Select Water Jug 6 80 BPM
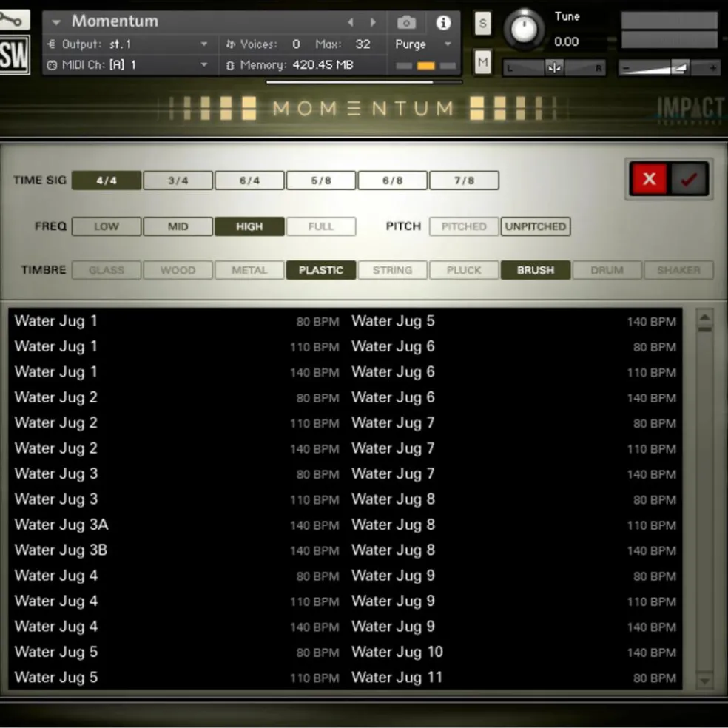728x728 pixels. pyautogui.click(x=513, y=346)
